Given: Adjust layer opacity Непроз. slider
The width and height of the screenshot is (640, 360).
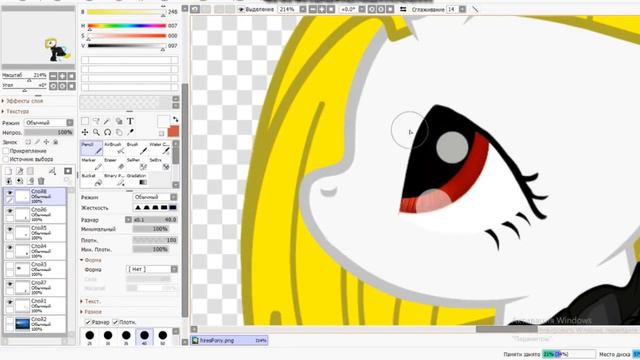Looking at the screenshot, I should point(49,133).
